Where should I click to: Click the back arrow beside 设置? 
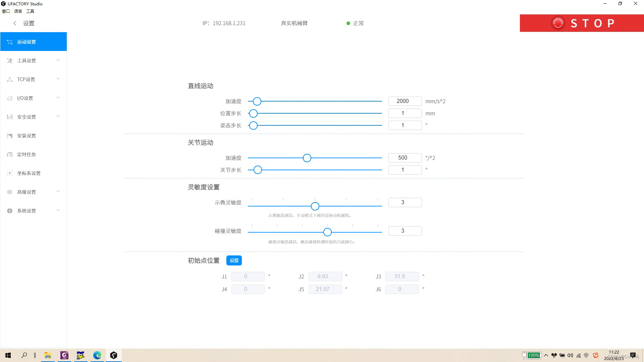click(15, 23)
